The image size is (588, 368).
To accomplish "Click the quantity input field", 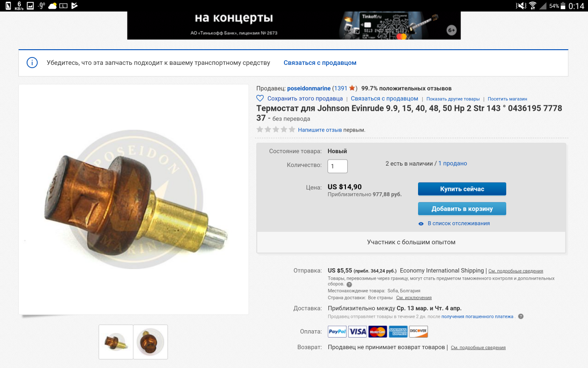I will 338,166.
